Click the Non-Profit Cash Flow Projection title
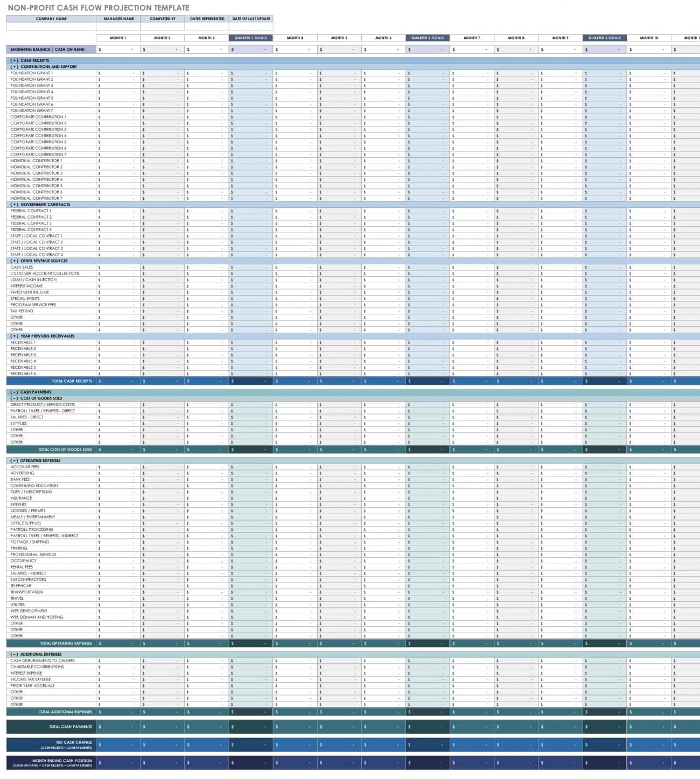Image resolution: width=700 pixels, height=779 pixels. (99, 8)
